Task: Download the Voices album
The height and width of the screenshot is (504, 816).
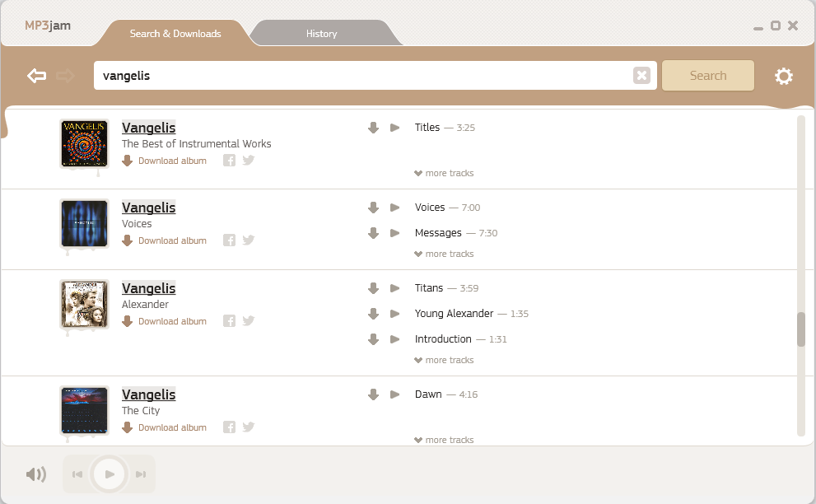Action: pos(165,240)
